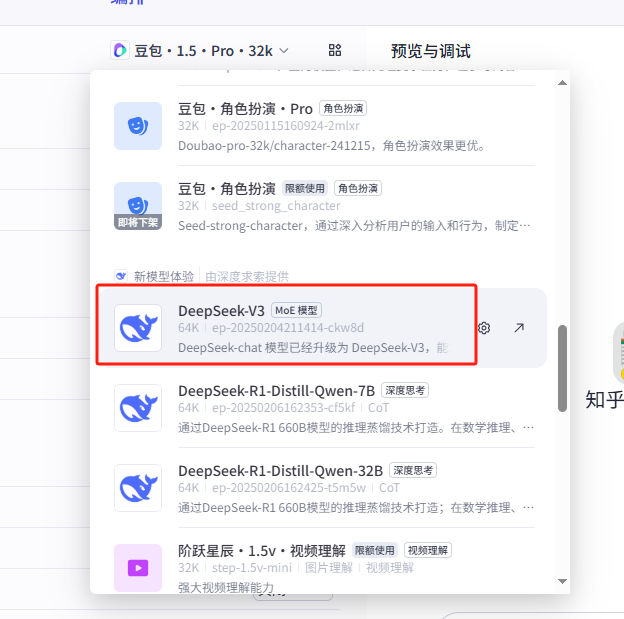Click the scrollbar down arrow
Screen dimensions: 624x619
pos(562,582)
